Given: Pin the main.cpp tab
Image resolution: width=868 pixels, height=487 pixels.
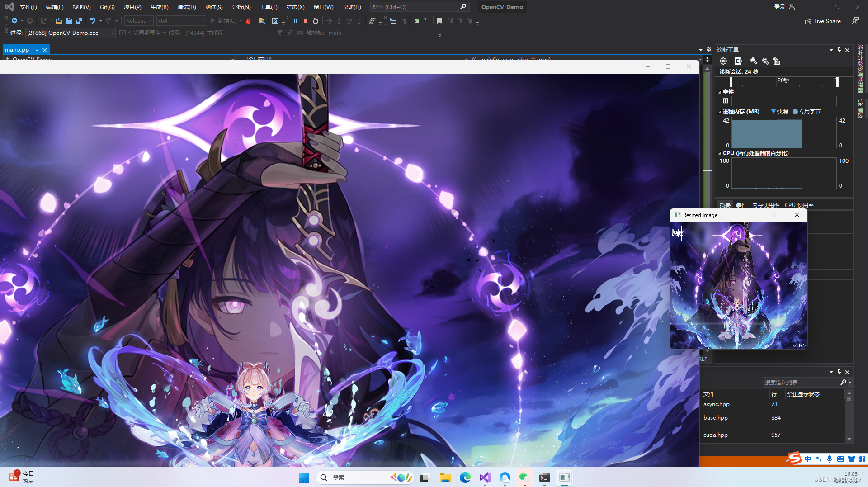Looking at the screenshot, I should [x=37, y=50].
